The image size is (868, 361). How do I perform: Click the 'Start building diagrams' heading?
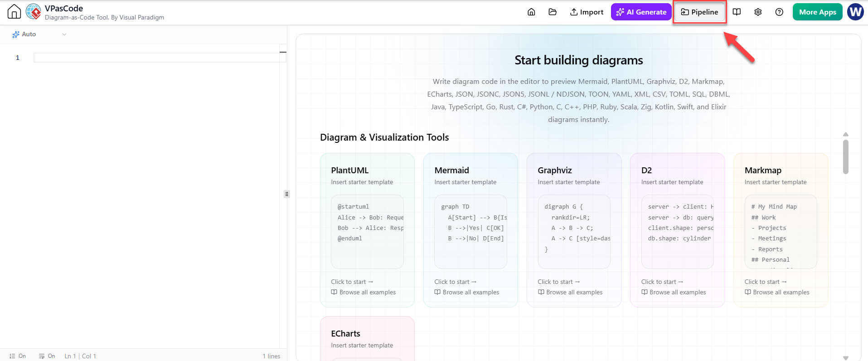coord(578,60)
